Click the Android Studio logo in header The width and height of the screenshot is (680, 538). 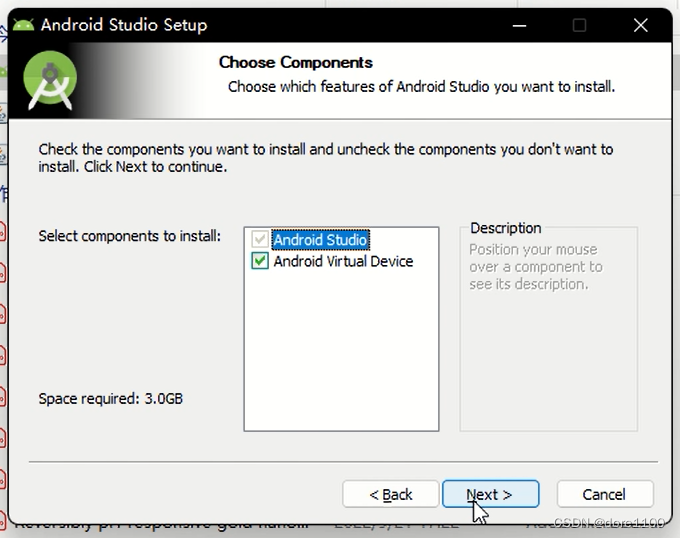tap(50, 79)
